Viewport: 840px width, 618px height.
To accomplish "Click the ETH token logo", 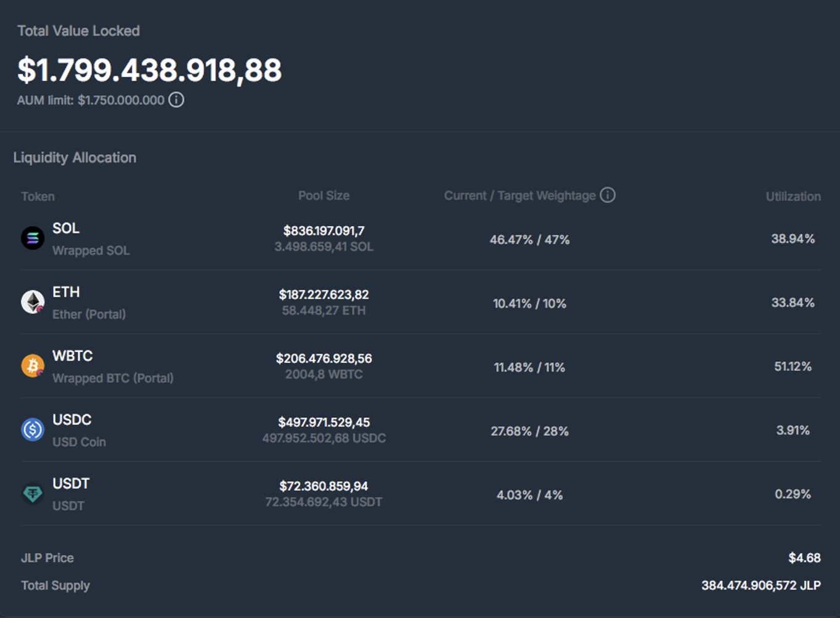I will tap(33, 302).
